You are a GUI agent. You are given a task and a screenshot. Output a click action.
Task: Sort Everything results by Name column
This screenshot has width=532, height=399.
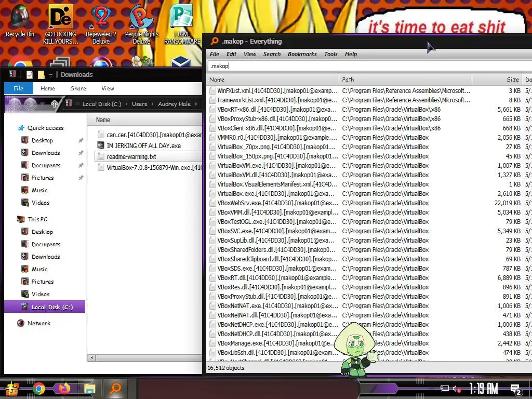pyautogui.click(x=272, y=79)
